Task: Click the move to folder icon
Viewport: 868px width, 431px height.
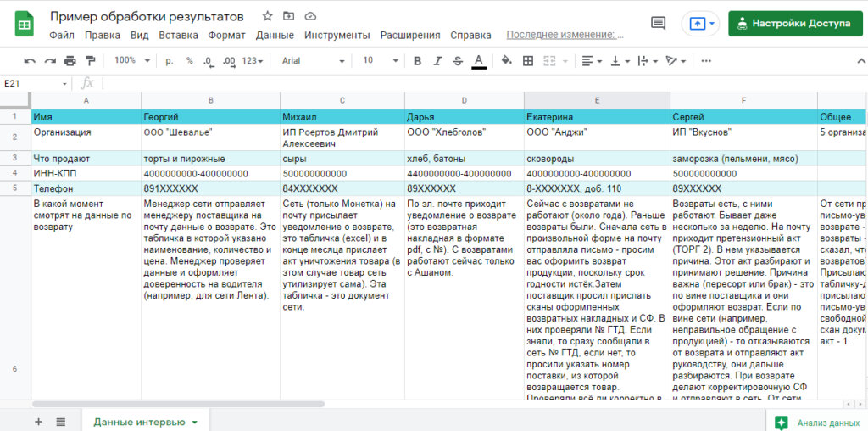Action: (x=289, y=16)
